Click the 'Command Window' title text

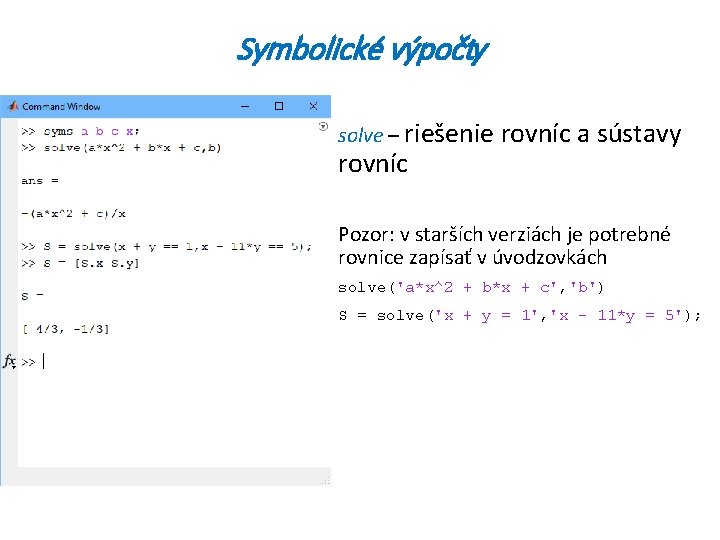(61, 107)
